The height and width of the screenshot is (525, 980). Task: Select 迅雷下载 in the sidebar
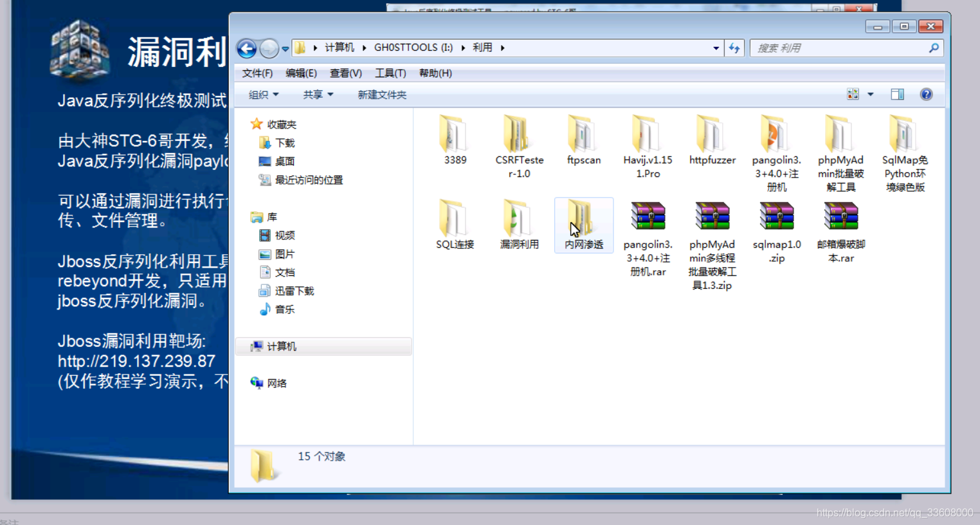pyautogui.click(x=294, y=290)
